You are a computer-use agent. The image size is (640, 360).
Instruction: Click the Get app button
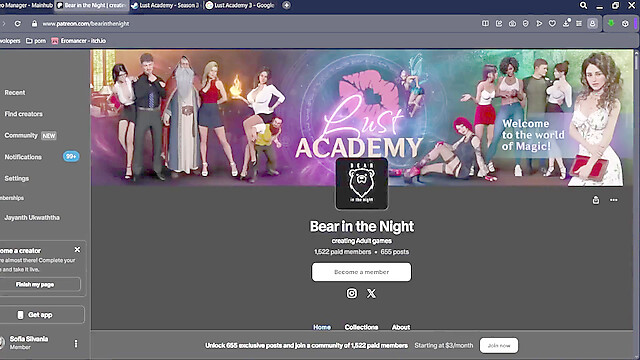42,315
